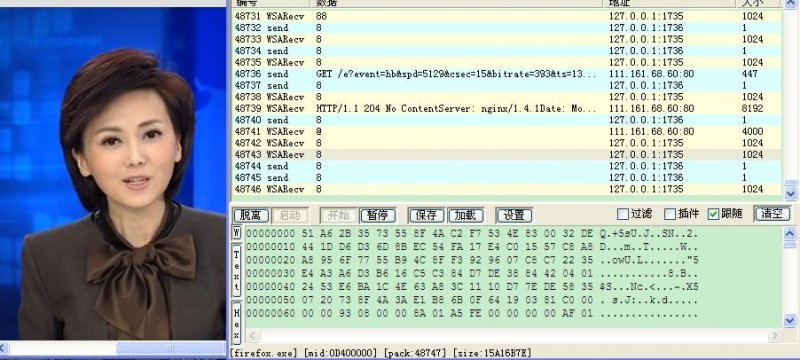Screen dimensions: 800x360
Task: Switch to the Text side tab
Action: pos(237,270)
